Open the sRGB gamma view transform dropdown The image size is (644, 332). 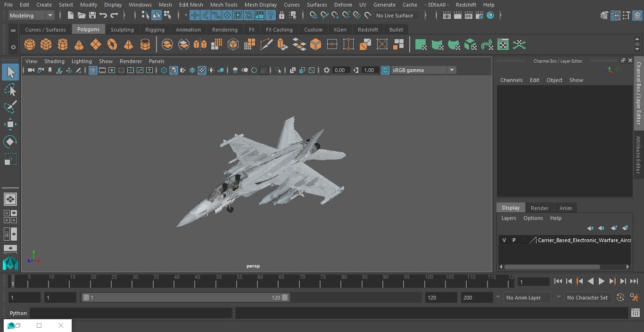tap(424, 70)
